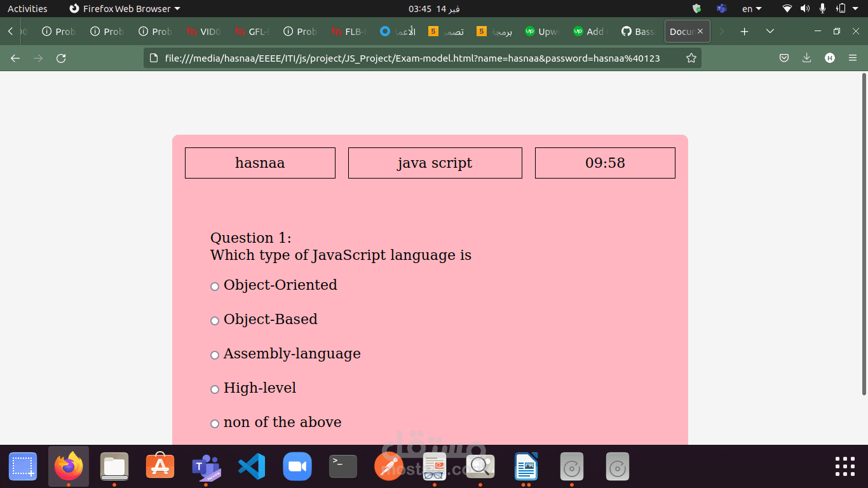Screen dimensions: 868x488
Task: Open the Firefox Web Browser app menu
Action: tap(125, 9)
